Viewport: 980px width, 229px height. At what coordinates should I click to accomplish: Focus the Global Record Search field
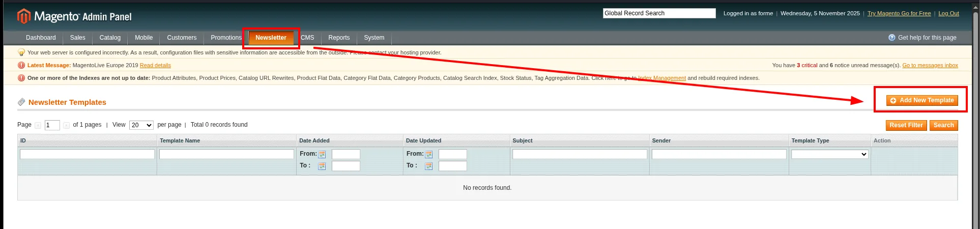pyautogui.click(x=659, y=13)
